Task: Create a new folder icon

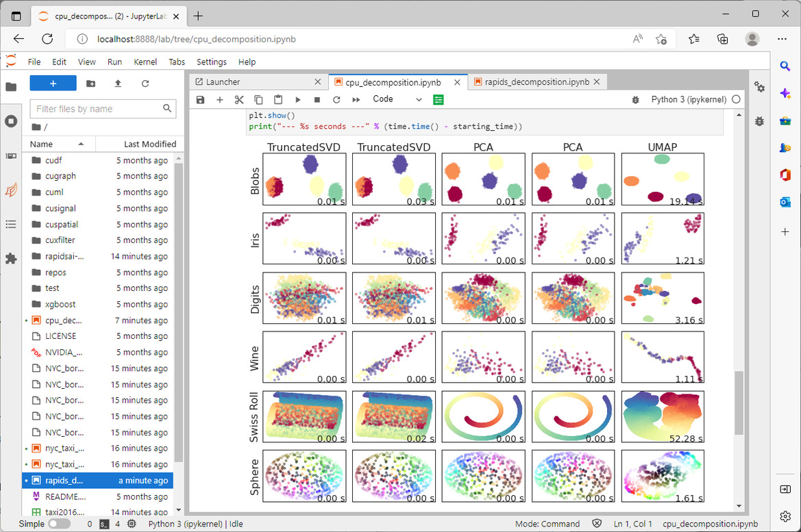Action: [x=91, y=84]
